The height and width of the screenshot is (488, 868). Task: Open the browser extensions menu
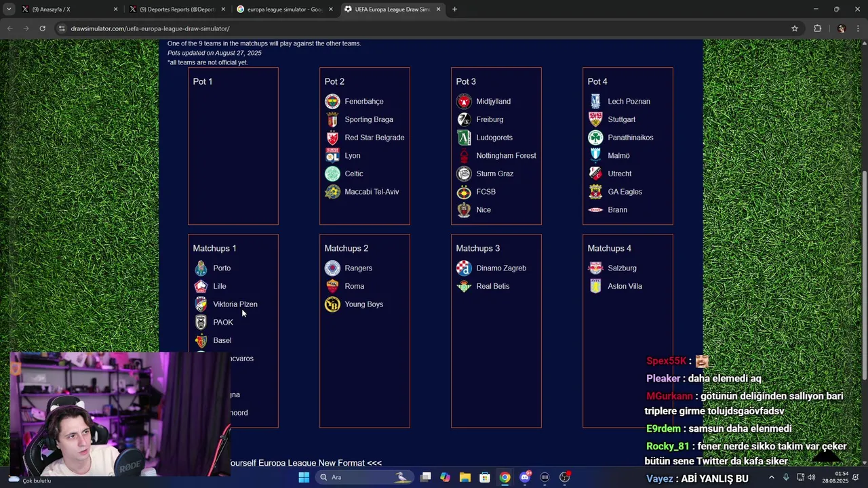817,28
